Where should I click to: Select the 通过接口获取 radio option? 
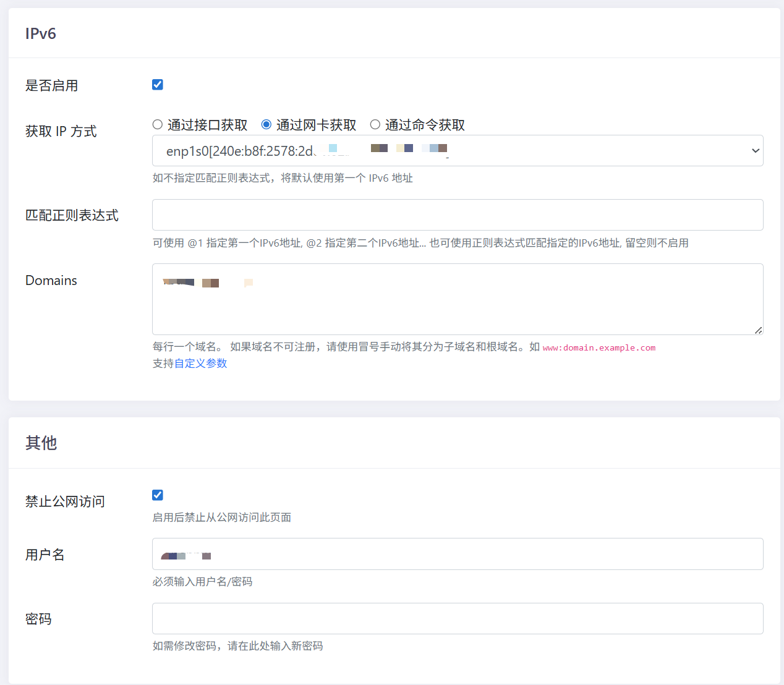(x=158, y=125)
